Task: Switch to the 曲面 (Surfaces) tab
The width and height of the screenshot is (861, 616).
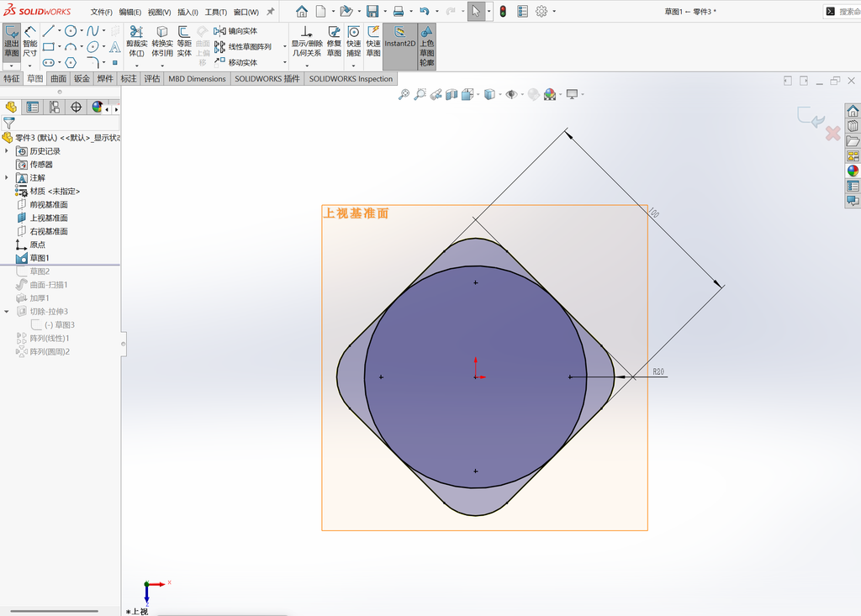Action: coord(59,78)
